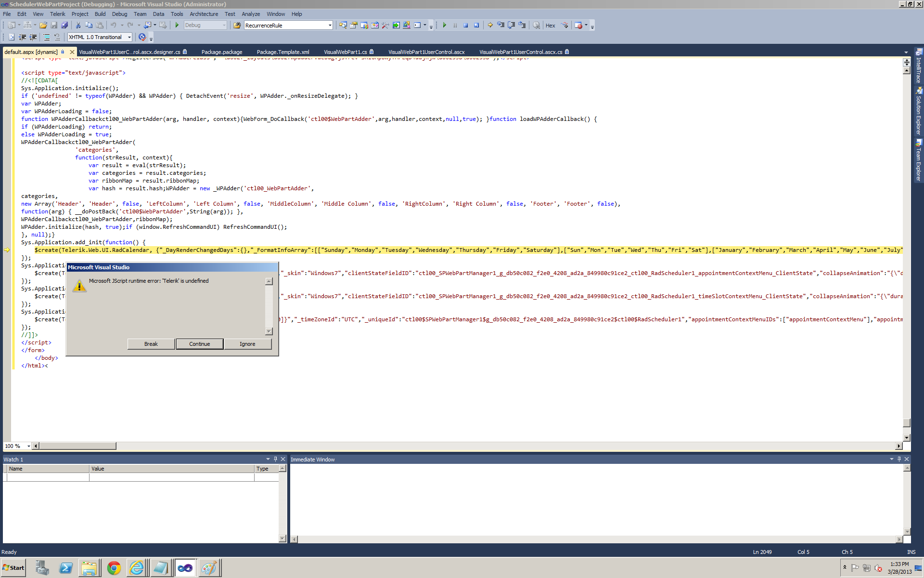This screenshot has width=924, height=578.
Task: Click the Open File folder icon
Action: click(x=43, y=25)
